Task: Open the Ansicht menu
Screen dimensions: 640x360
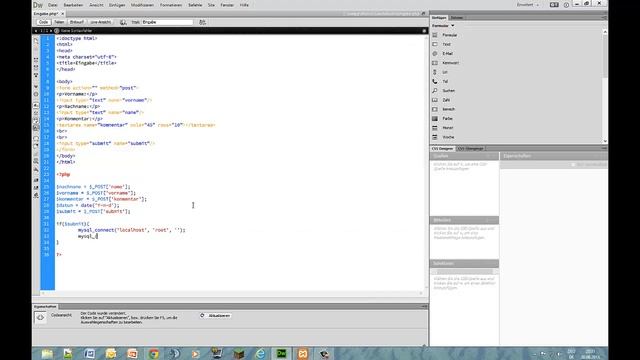Action: tap(96, 5)
